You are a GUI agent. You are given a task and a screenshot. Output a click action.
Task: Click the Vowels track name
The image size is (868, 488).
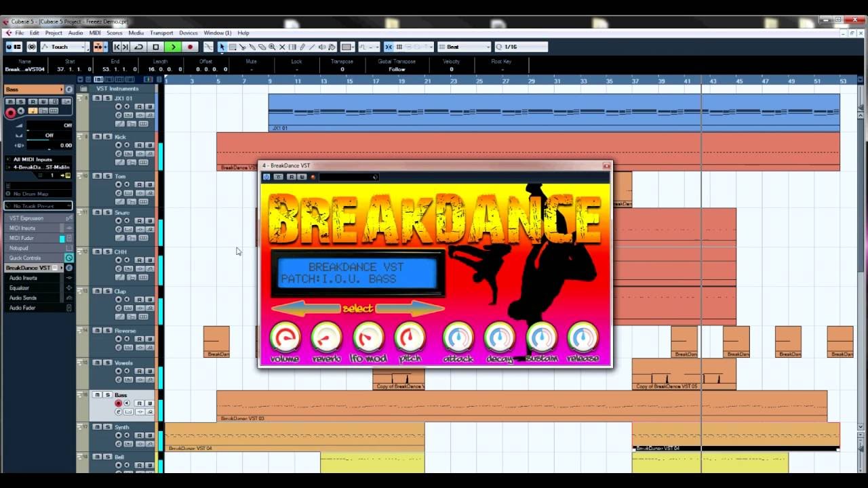coord(123,363)
